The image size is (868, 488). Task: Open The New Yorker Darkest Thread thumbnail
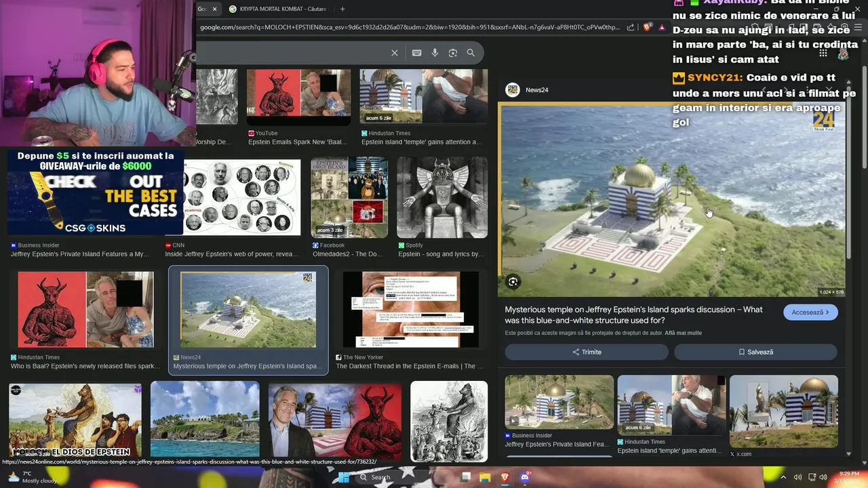(412, 310)
